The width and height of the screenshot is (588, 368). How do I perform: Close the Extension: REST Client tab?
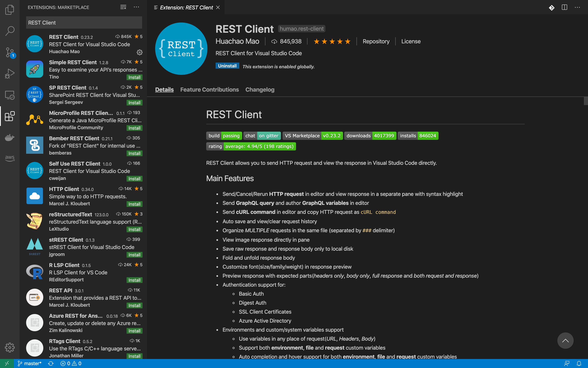(218, 8)
